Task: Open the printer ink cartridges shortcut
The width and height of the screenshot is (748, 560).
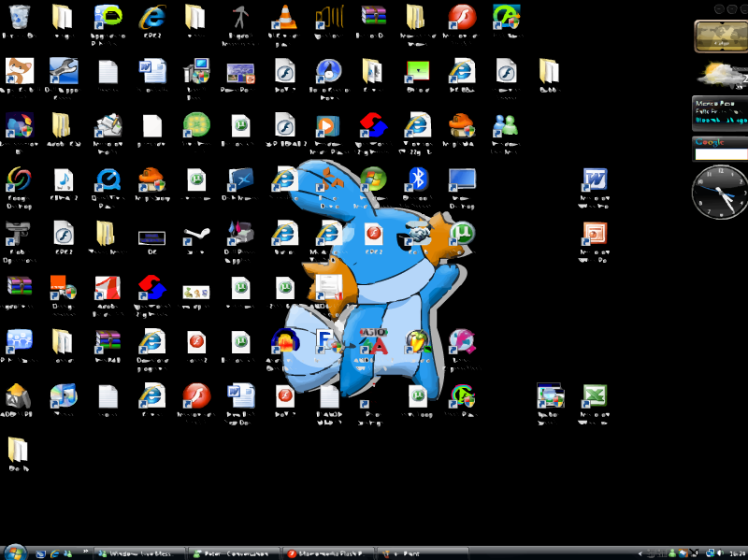Action: [x=240, y=234]
